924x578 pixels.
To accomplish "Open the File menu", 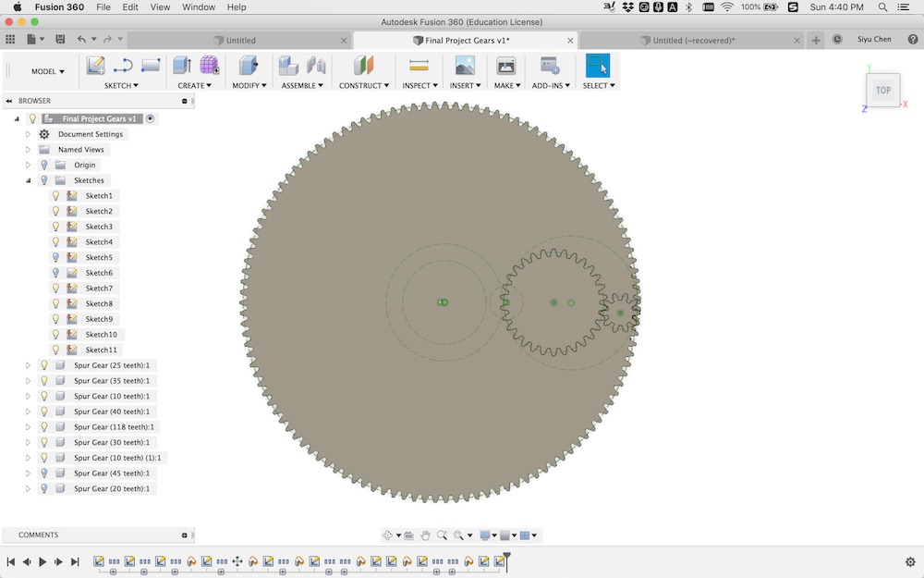I will point(103,7).
